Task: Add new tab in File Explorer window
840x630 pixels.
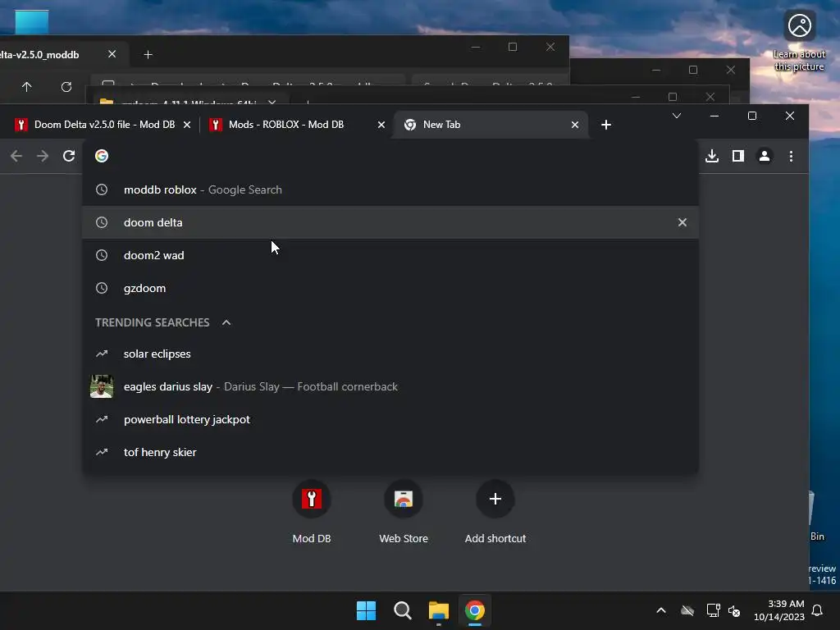Action: coord(148,55)
